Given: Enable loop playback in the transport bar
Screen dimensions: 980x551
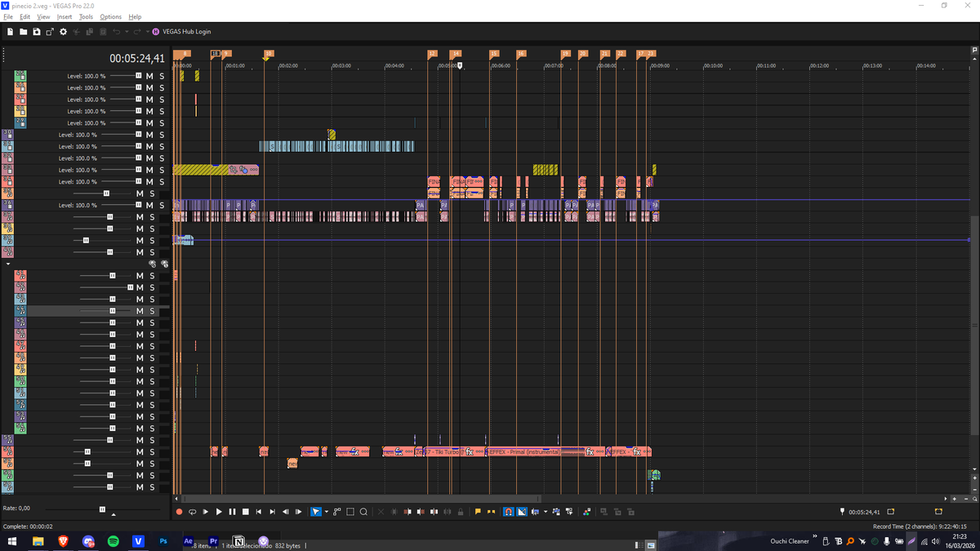Looking at the screenshot, I should [191, 512].
